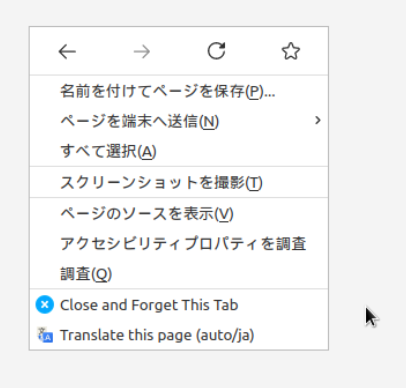Take a screenshot via スクリーンショットを撮影(T)
Viewport: 406px width, 388px height.
[179, 182]
